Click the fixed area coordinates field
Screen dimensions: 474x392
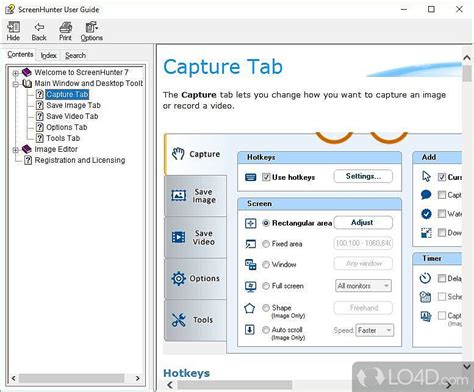363,243
